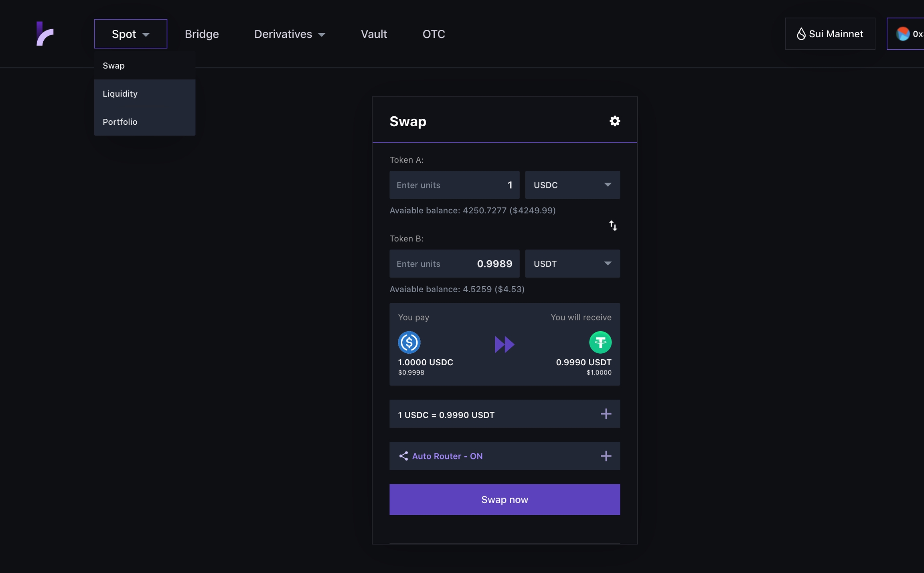Click the double forward arrows icon
The image size is (924, 573).
505,344
